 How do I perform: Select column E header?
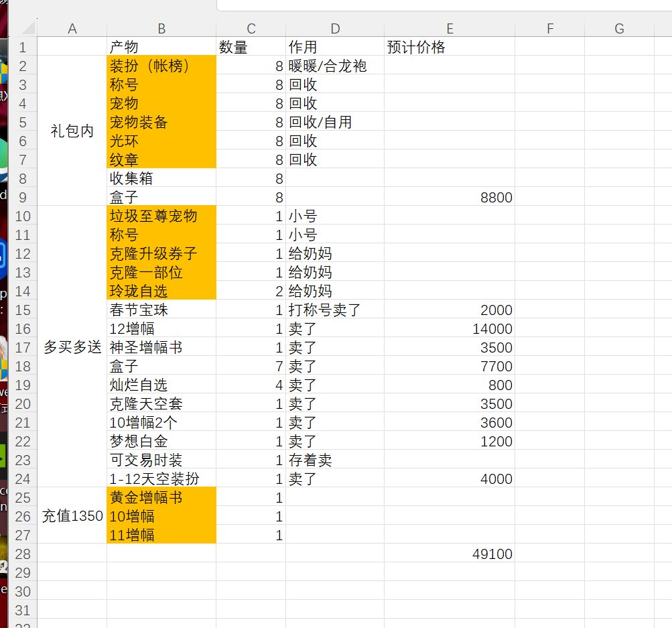450,28
